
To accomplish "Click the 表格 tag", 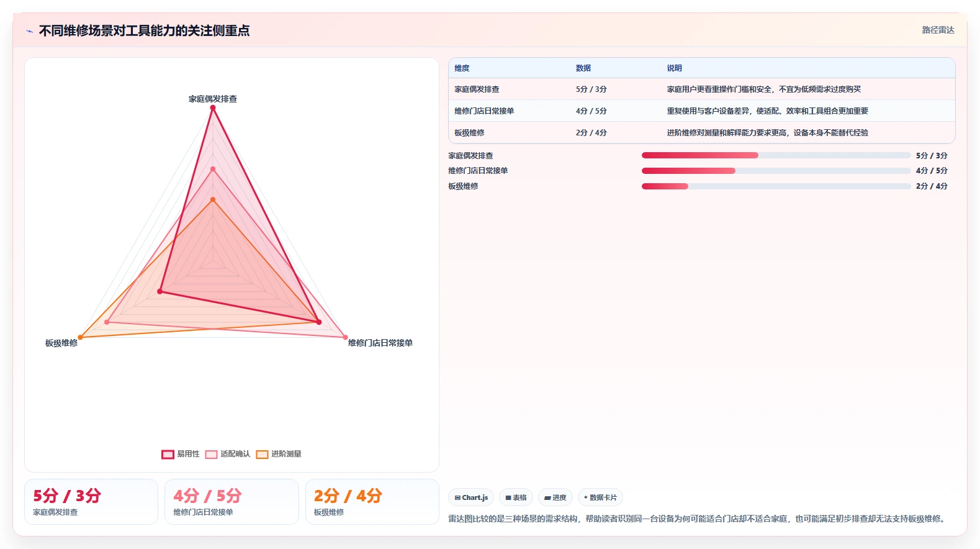I will coord(516,497).
